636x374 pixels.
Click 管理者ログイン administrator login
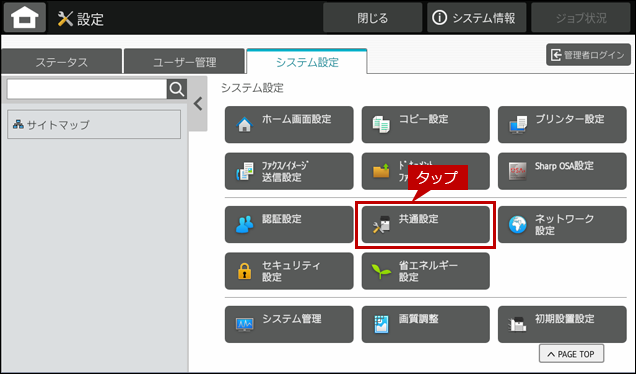(589, 55)
